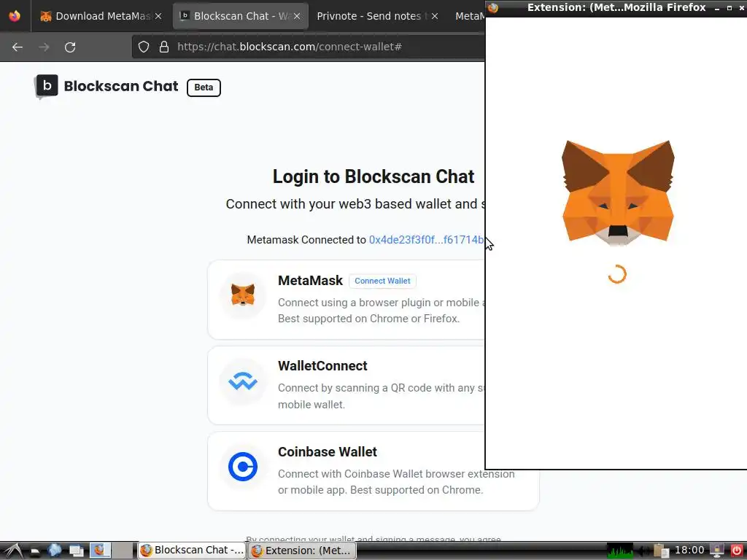
Task: Click the Beta badge
Action: pos(204,87)
